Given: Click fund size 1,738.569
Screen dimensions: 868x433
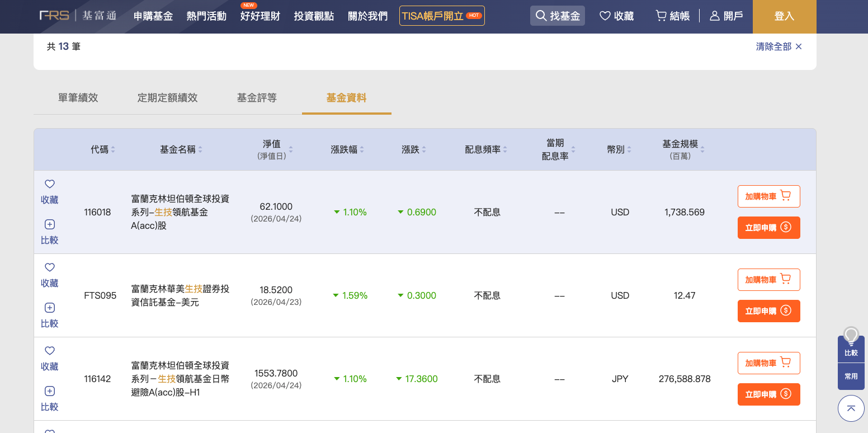Looking at the screenshot, I should [x=685, y=213].
